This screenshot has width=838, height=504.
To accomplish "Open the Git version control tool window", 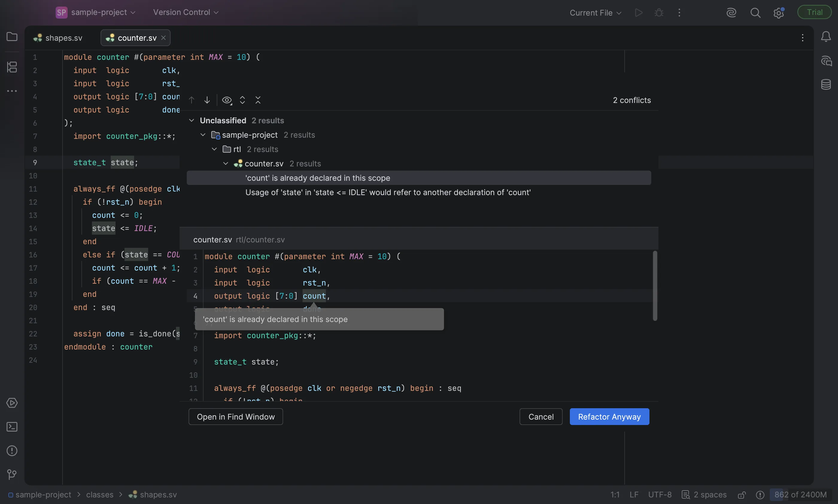I will 12,474.
